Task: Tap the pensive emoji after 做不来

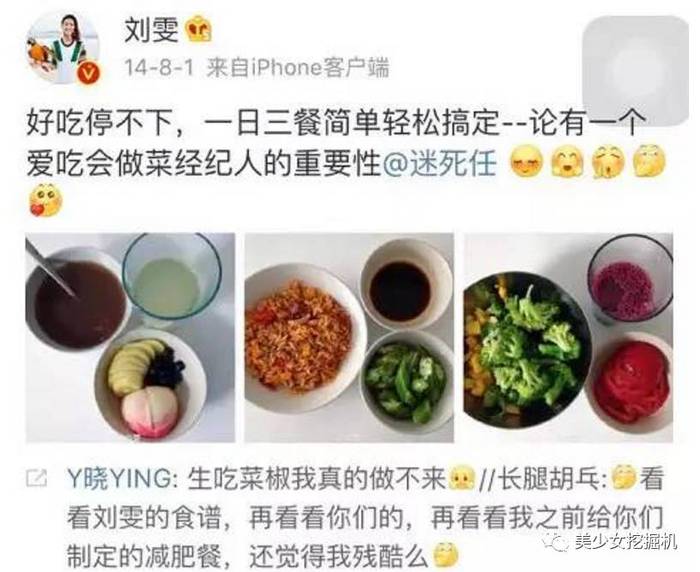Action: 462,479
